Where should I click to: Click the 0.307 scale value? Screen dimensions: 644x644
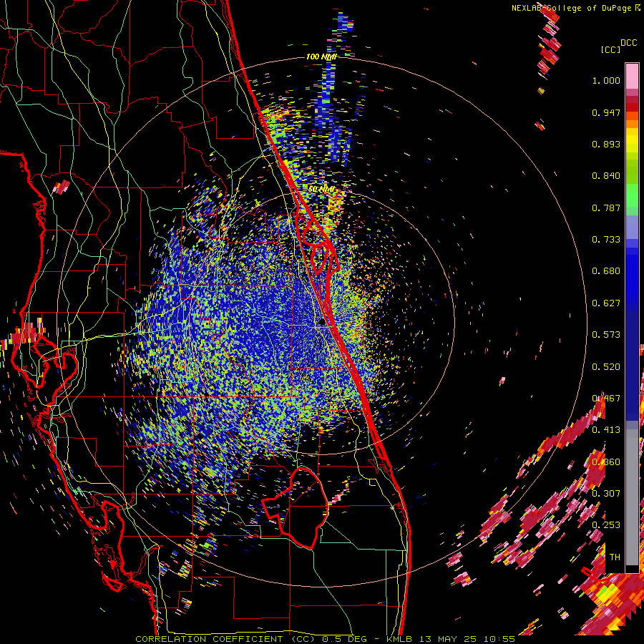point(606,493)
